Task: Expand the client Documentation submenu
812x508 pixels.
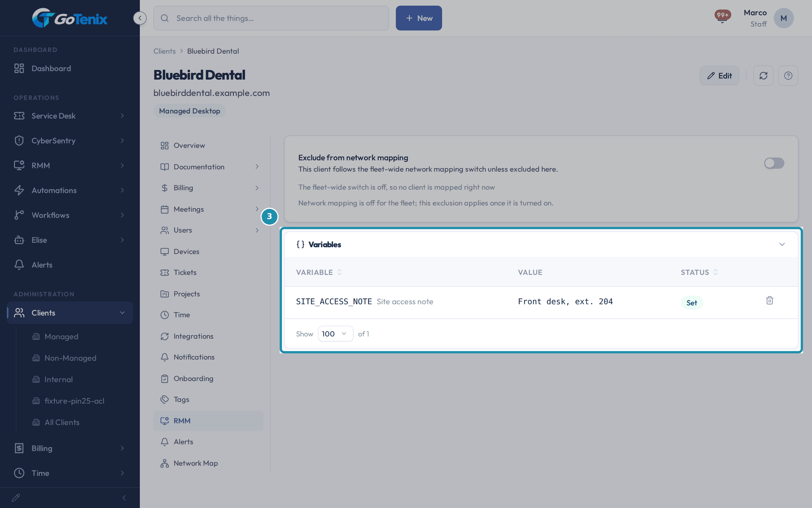Action: click(208, 167)
